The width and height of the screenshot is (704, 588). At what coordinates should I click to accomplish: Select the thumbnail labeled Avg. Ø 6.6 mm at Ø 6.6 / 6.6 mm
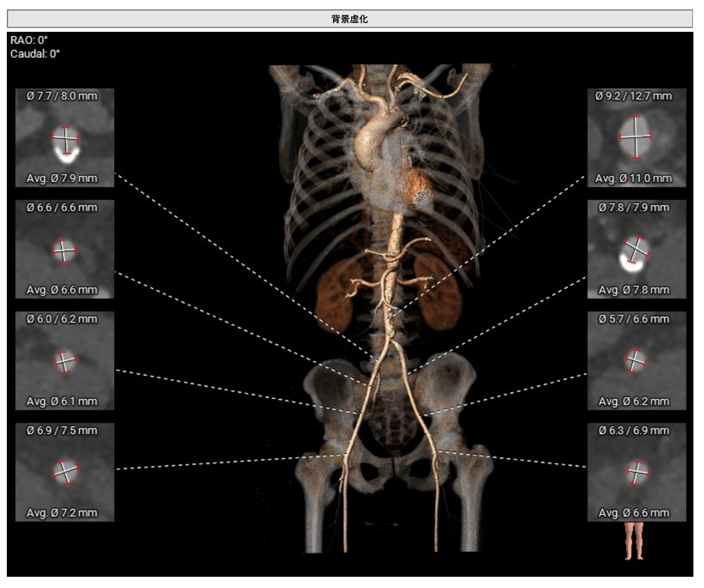[65, 249]
